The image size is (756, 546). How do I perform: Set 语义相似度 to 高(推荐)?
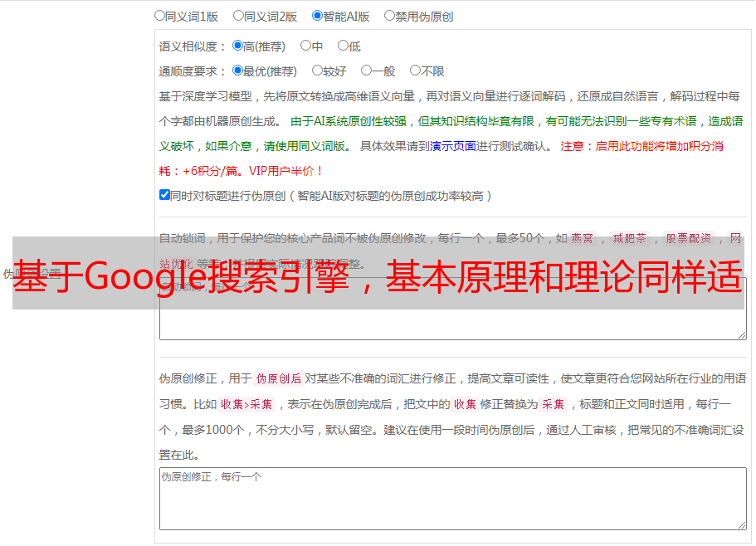pos(237,46)
